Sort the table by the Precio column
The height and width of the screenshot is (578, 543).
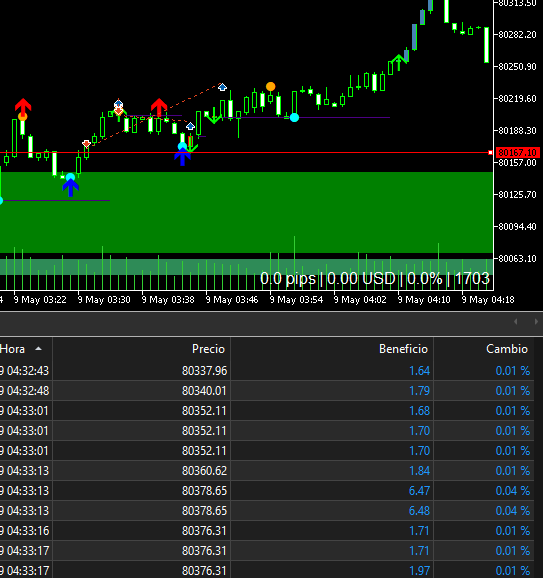tap(208, 349)
